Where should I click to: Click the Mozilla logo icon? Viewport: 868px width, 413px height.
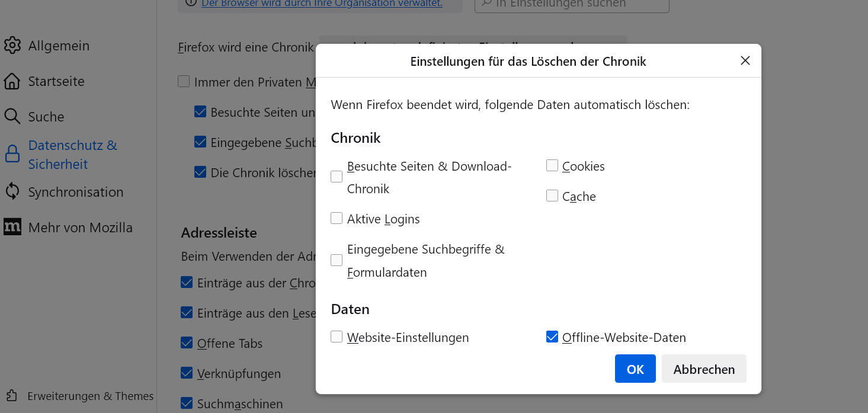[12, 227]
